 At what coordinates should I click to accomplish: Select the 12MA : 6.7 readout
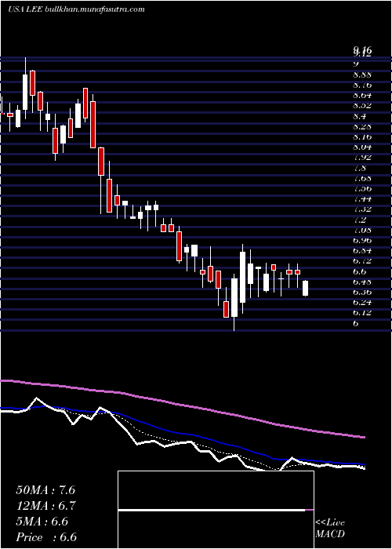click(45, 506)
